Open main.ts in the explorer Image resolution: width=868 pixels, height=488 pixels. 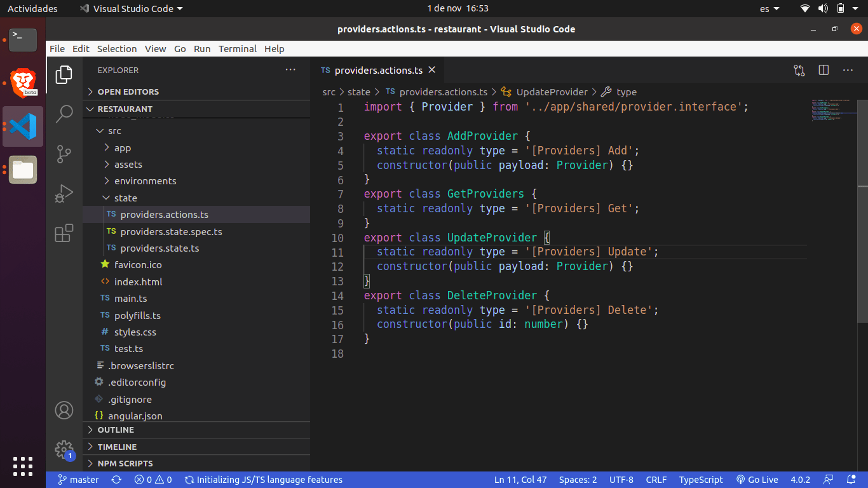[x=196, y=299]
